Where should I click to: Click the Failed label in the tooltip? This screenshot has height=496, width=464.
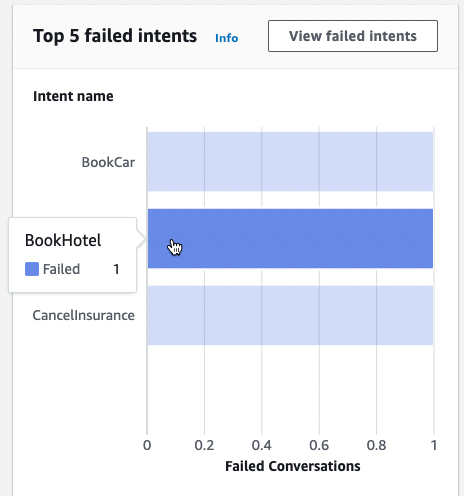click(x=62, y=269)
